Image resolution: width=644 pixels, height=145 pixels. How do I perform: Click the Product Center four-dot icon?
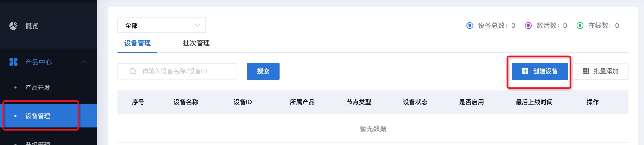13,62
